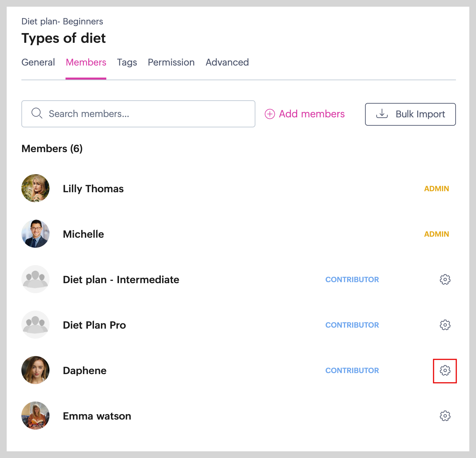
Task: Click the download icon on Bulk Import
Action: click(382, 114)
